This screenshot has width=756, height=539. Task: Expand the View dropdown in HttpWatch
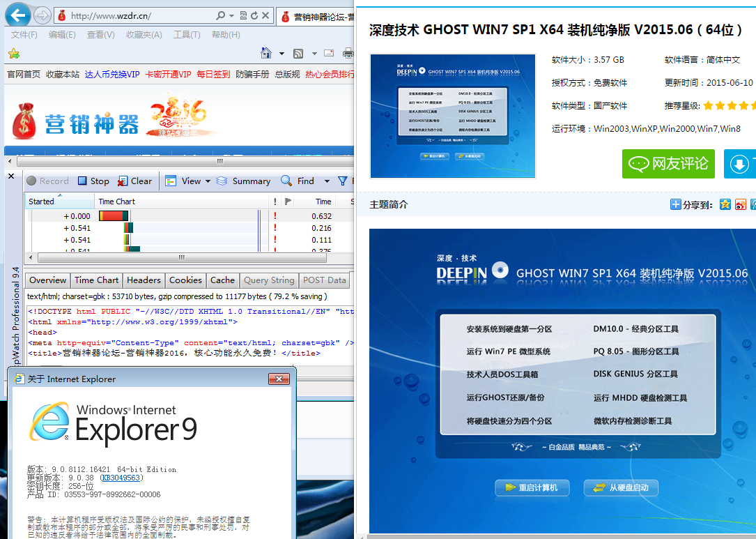pyautogui.click(x=208, y=181)
